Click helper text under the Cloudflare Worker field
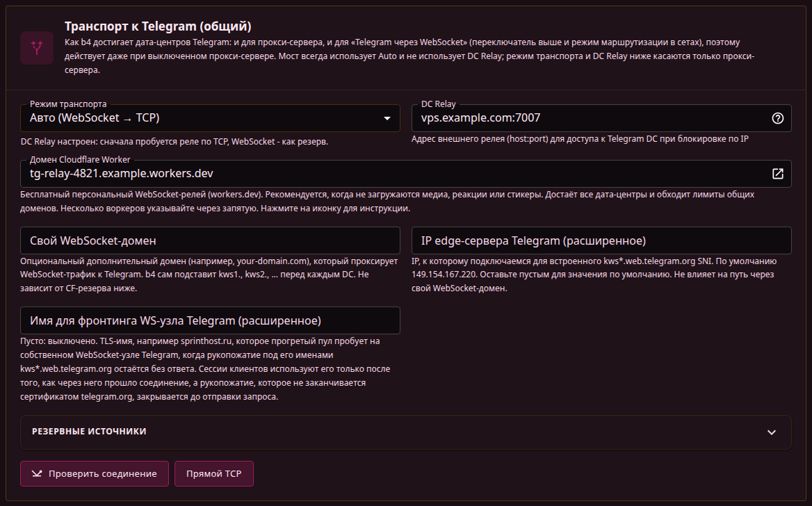 (x=387, y=202)
